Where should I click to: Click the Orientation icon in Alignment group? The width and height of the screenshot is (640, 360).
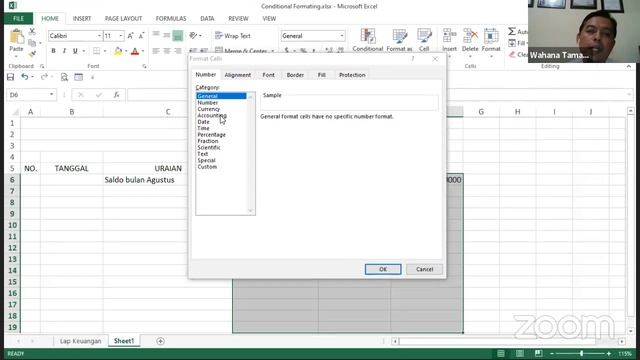tap(193, 36)
